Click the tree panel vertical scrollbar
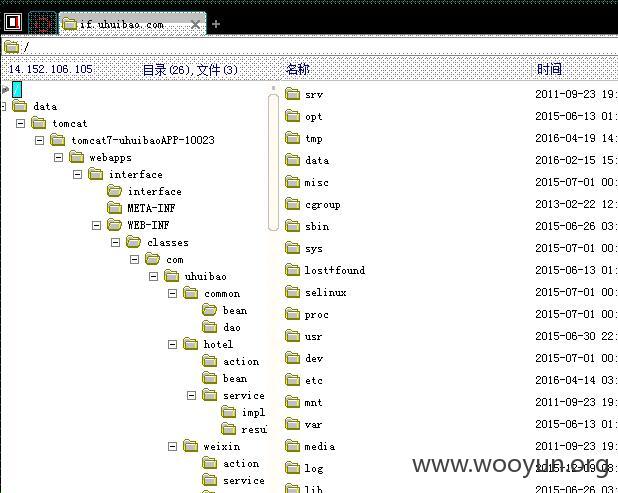This screenshot has height=493, width=618. pyautogui.click(x=273, y=162)
